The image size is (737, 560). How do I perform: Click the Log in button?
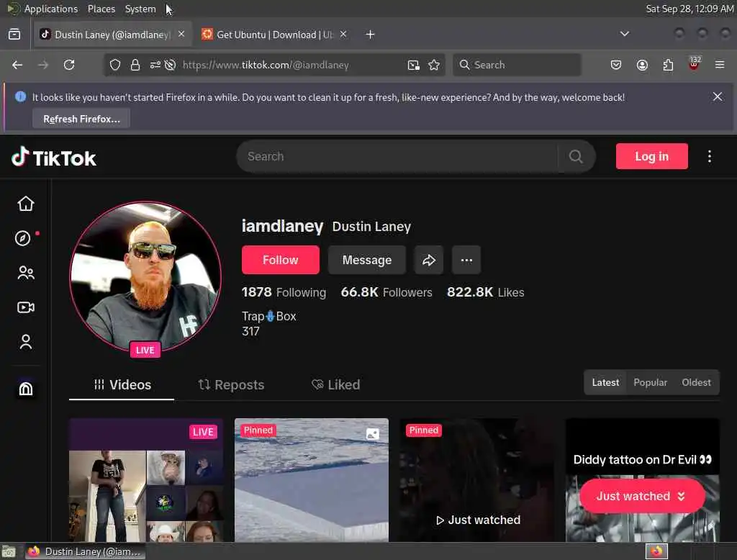click(651, 157)
